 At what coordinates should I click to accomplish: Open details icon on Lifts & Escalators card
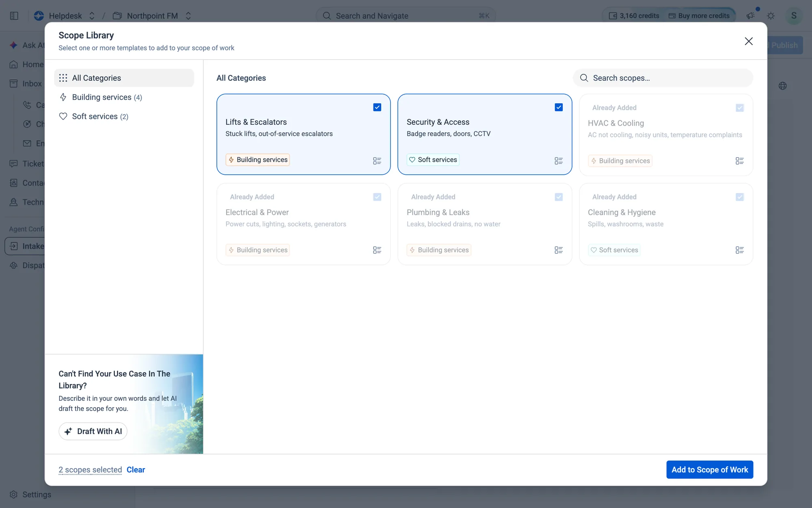377,161
